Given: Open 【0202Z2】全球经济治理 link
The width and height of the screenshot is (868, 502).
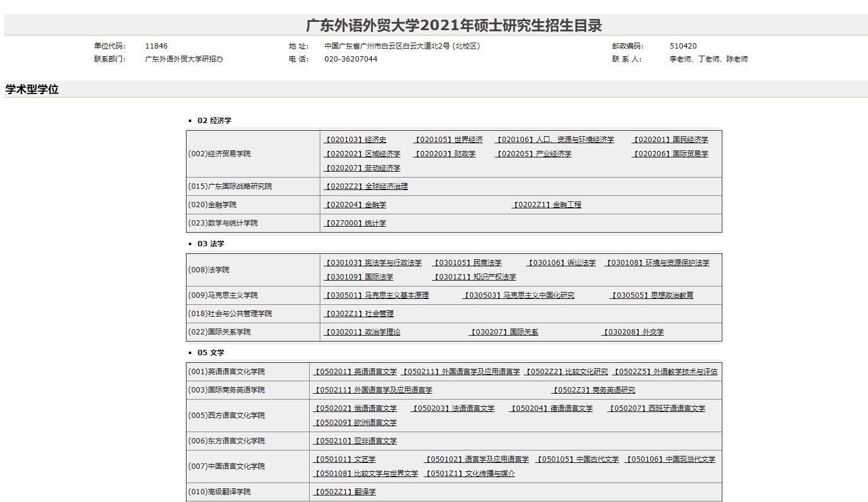Looking at the screenshot, I should tap(365, 186).
